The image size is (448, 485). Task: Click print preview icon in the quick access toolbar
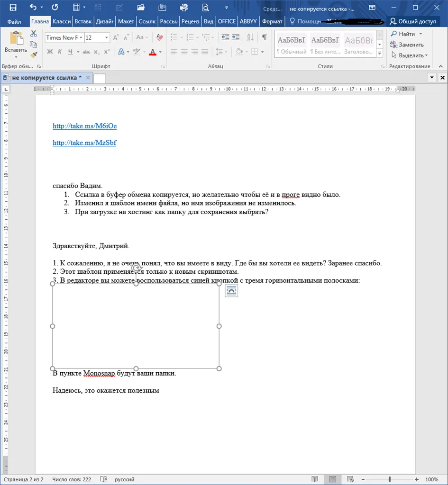click(205, 8)
